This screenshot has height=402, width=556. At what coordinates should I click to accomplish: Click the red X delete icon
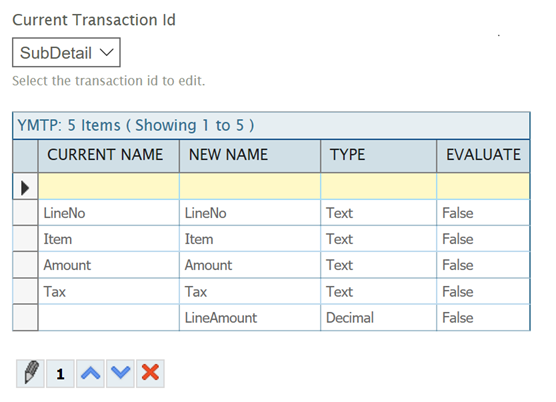pos(150,374)
